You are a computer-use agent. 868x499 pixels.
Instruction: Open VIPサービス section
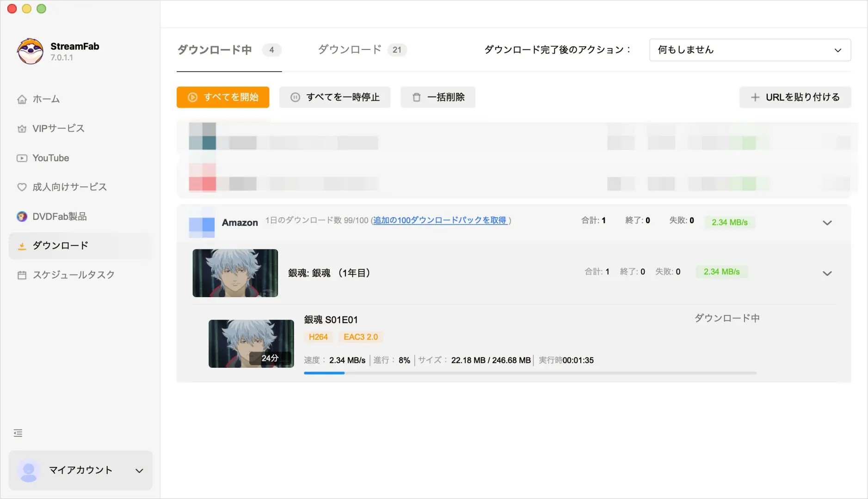click(x=58, y=128)
